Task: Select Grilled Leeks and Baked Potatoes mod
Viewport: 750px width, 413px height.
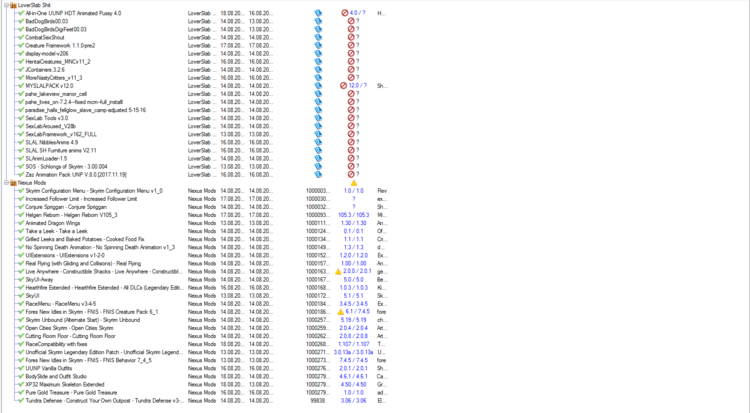Action: [85, 239]
